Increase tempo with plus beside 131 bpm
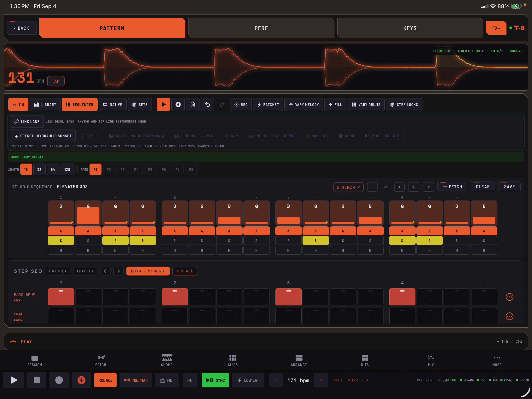This screenshot has height=399, width=532. 321,380
